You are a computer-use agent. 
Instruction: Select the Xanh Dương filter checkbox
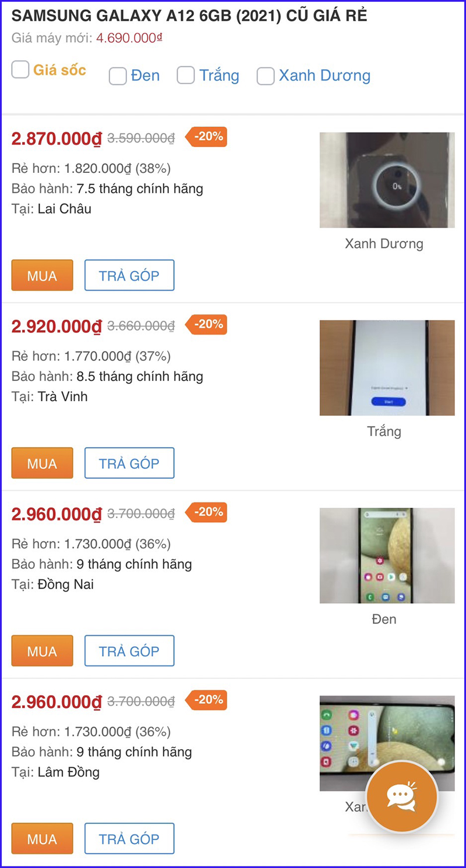[266, 76]
